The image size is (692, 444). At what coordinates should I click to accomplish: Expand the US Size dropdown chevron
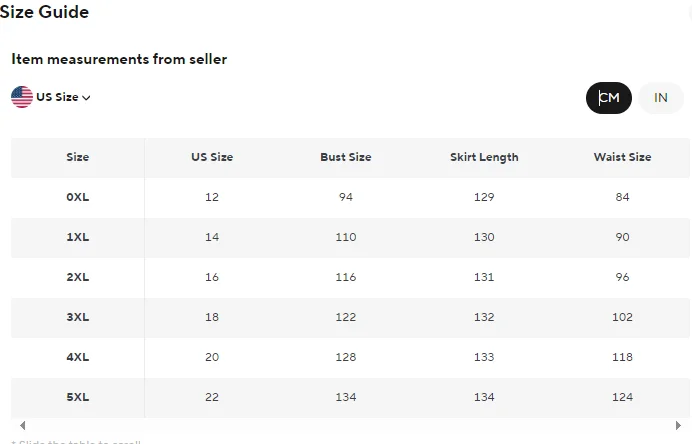coord(86,98)
